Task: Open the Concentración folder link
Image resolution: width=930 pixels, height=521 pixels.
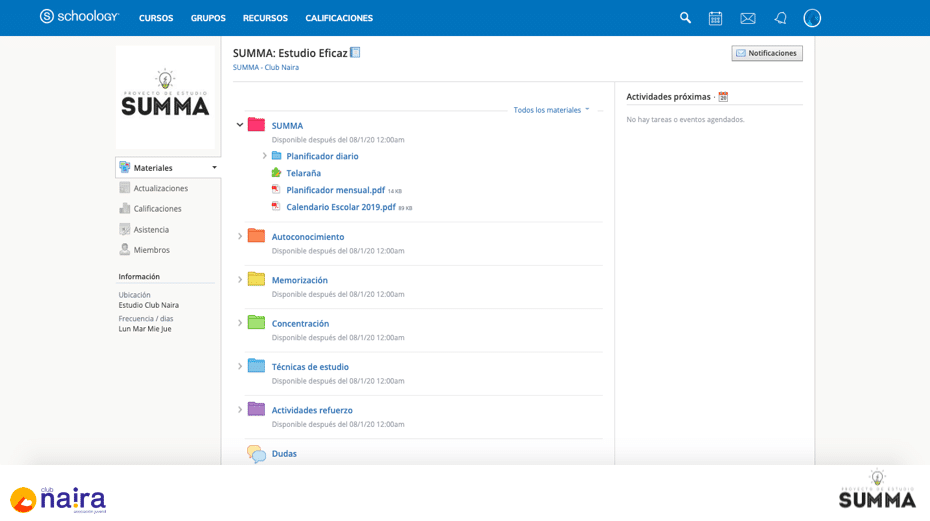Action: point(300,323)
